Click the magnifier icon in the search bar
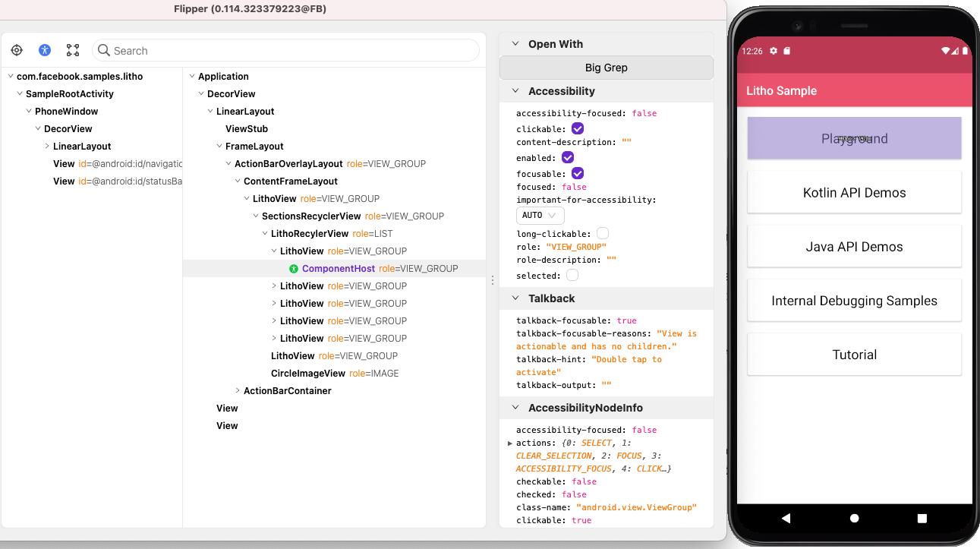 [x=102, y=50]
